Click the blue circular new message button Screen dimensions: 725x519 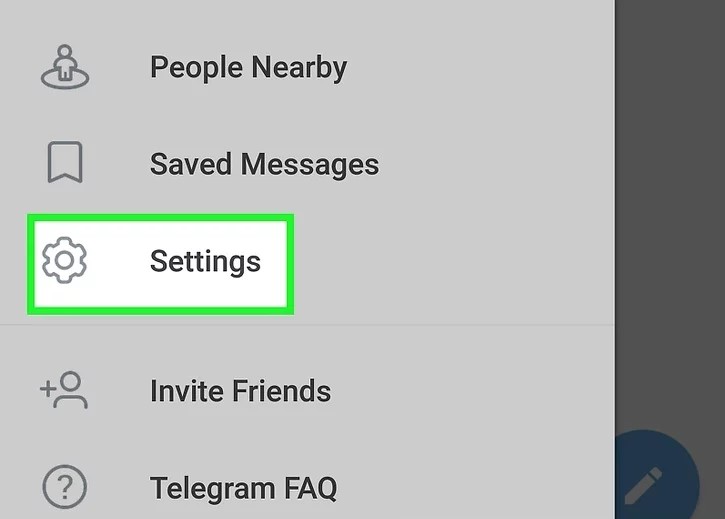657,476
